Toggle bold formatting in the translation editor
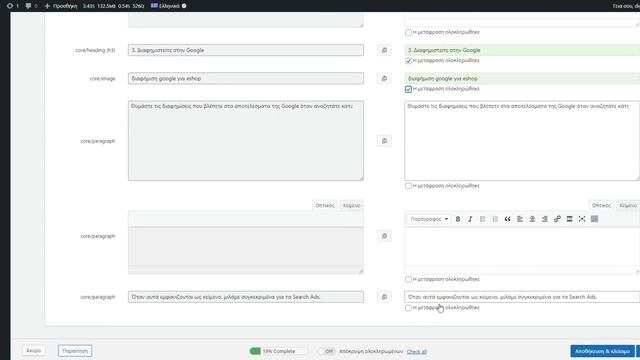This screenshot has width=640, height=360. pos(458,219)
